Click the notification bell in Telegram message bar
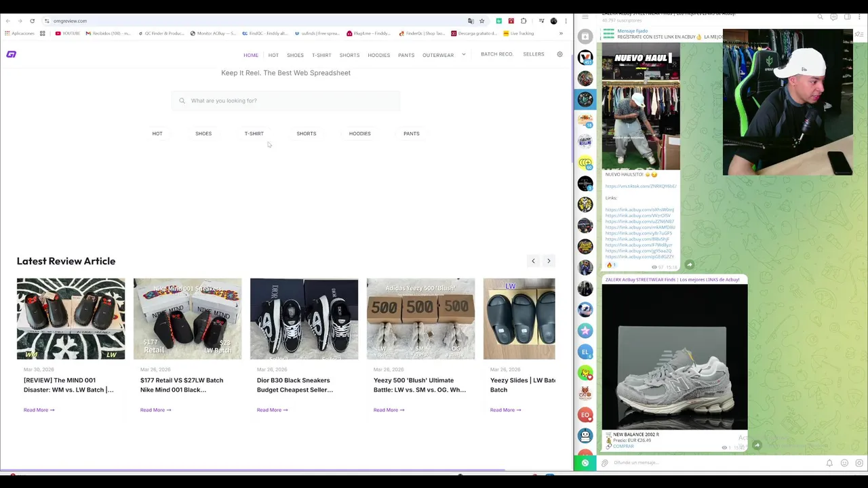Image resolution: width=868 pixels, height=488 pixels. (x=829, y=463)
